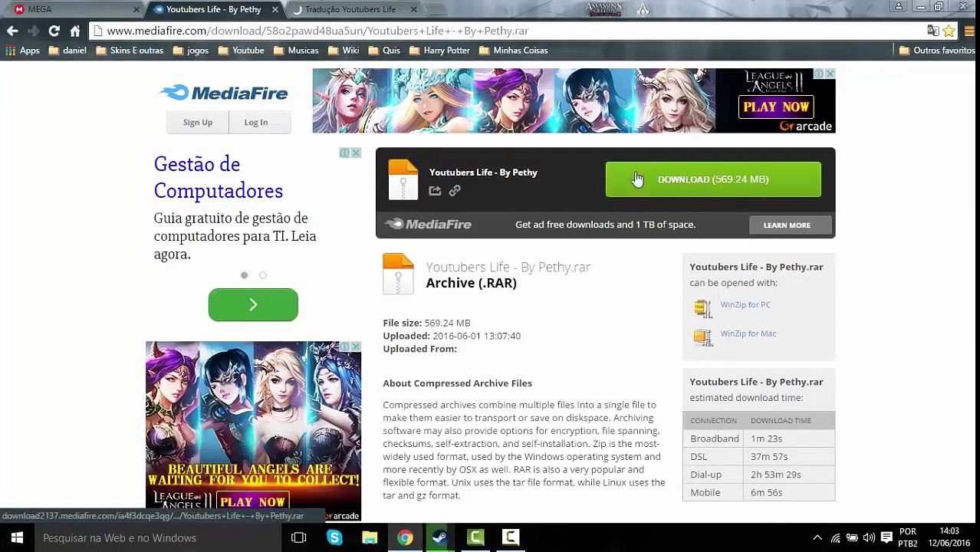Show hidden system tray icons
This screenshot has width=980, height=552.
pyautogui.click(x=817, y=538)
